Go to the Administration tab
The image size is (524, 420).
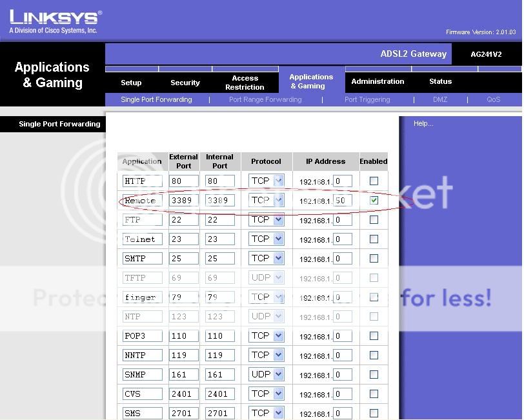pyautogui.click(x=378, y=82)
